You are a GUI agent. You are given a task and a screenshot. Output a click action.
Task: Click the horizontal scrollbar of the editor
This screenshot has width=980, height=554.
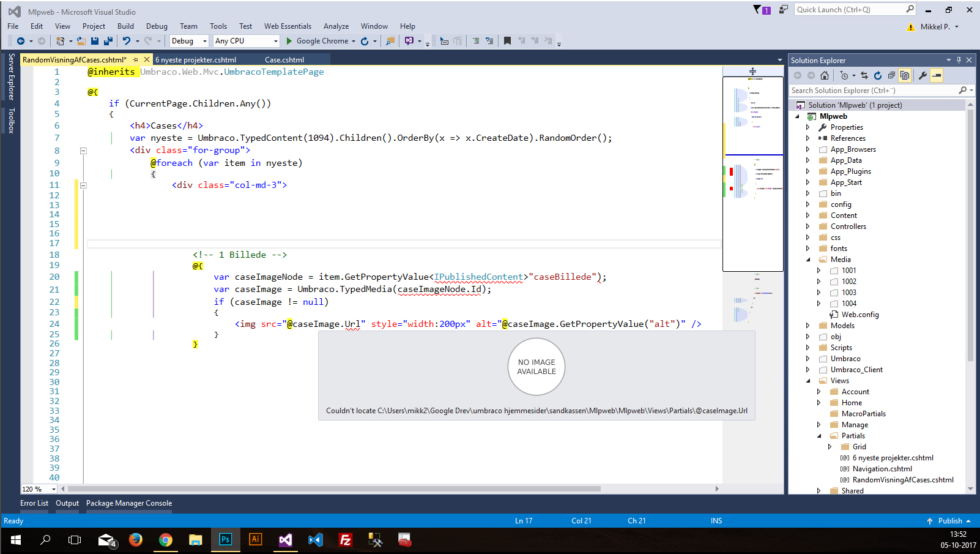coord(334,489)
